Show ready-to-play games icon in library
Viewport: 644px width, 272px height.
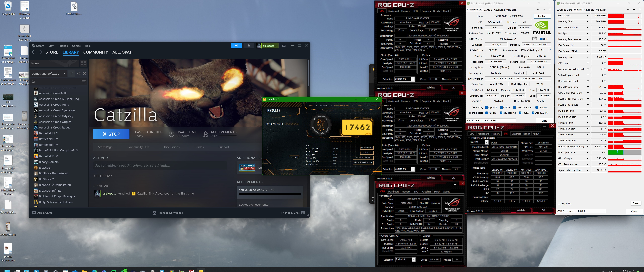(x=85, y=73)
